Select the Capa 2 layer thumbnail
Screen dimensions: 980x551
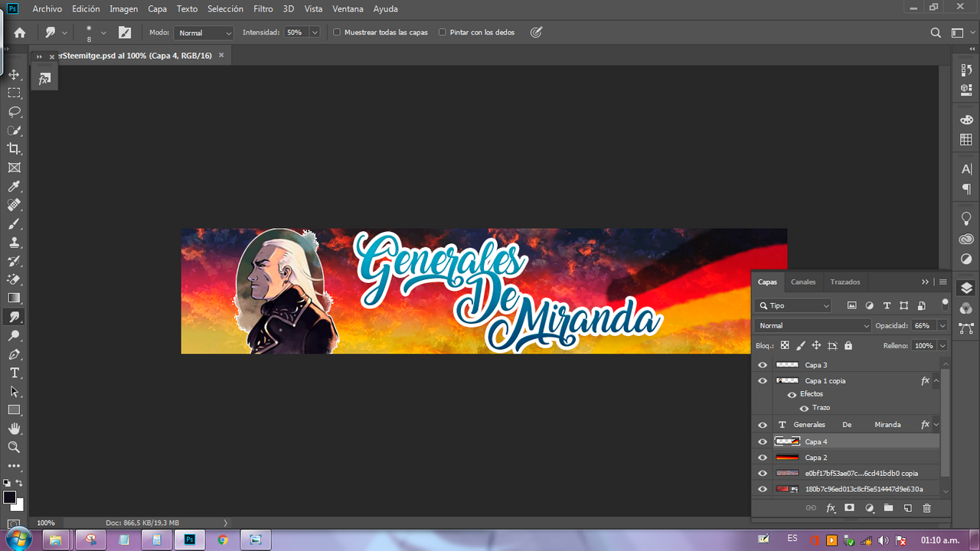pos(787,458)
